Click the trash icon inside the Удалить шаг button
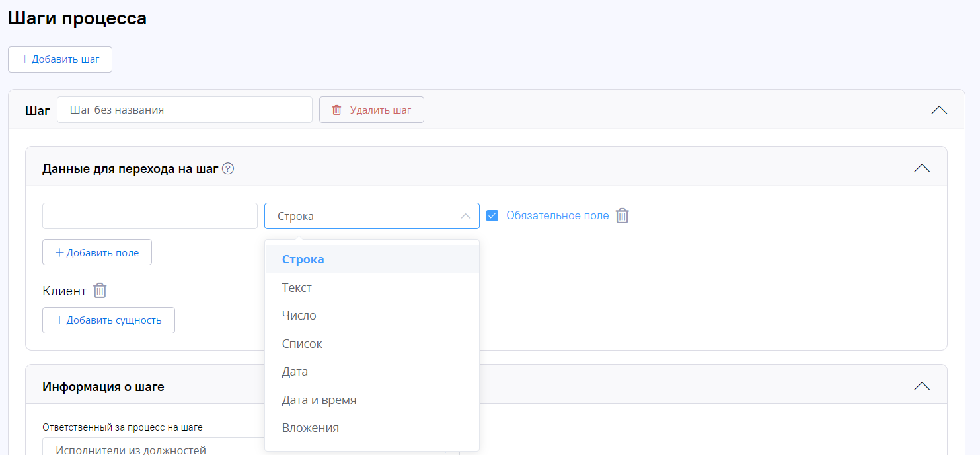 pyautogui.click(x=336, y=110)
